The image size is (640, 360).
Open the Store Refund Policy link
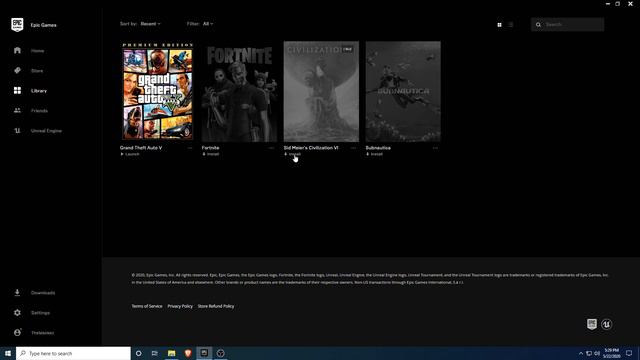(x=216, y=306)
